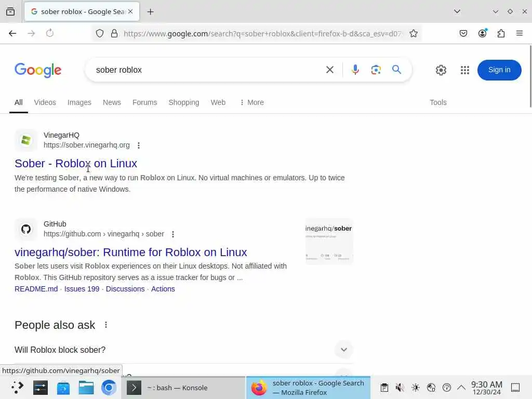Expand the More search filters menu
Viewport: 532px width, 399px height.
click(x=252, y=102)
